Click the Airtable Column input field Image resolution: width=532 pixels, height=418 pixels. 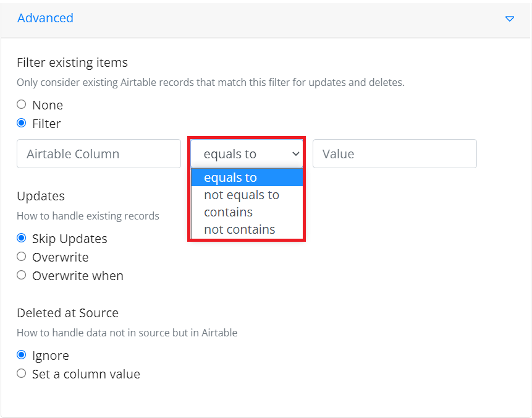point(99,154)
